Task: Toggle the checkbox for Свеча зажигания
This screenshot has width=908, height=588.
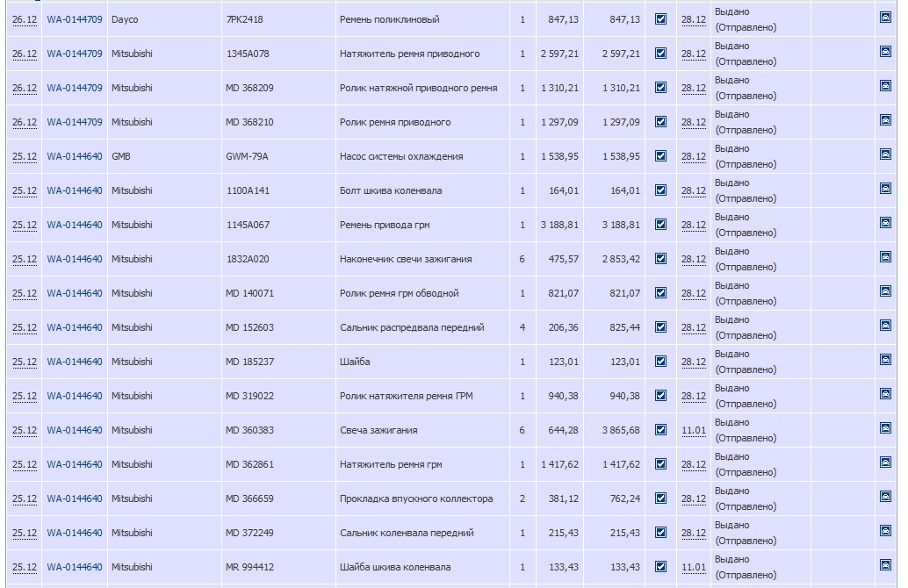Action: click(660, 429)
